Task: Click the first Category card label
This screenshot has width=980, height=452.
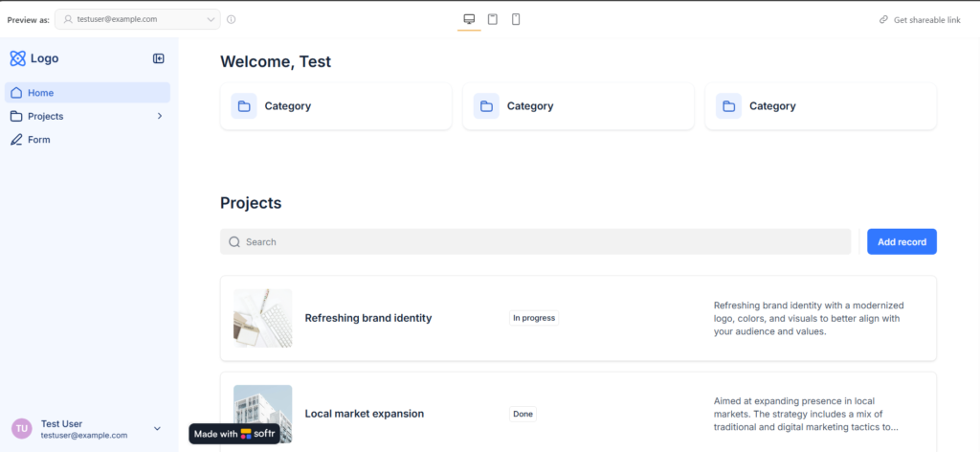Action: coord(287,106)
